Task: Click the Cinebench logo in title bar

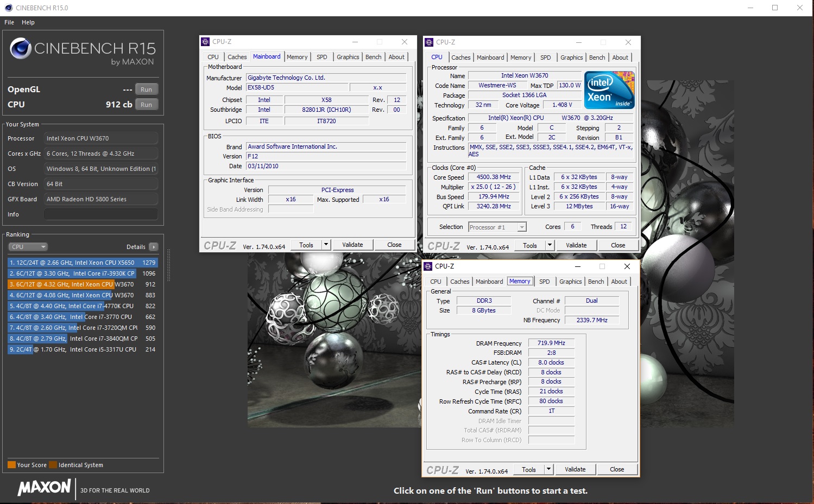Action: [x=8, y=8]
